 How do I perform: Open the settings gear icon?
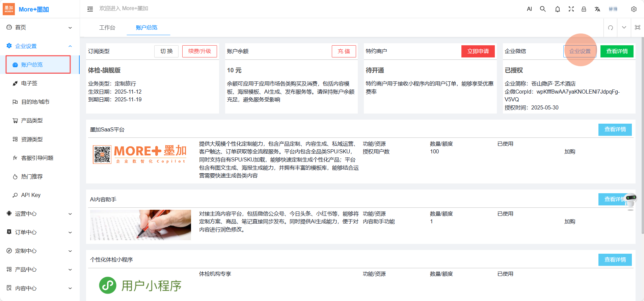[634, 9]
